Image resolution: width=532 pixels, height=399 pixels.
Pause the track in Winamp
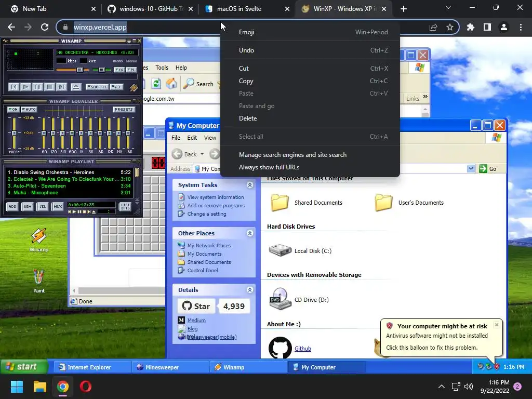(x=37, y=87)
